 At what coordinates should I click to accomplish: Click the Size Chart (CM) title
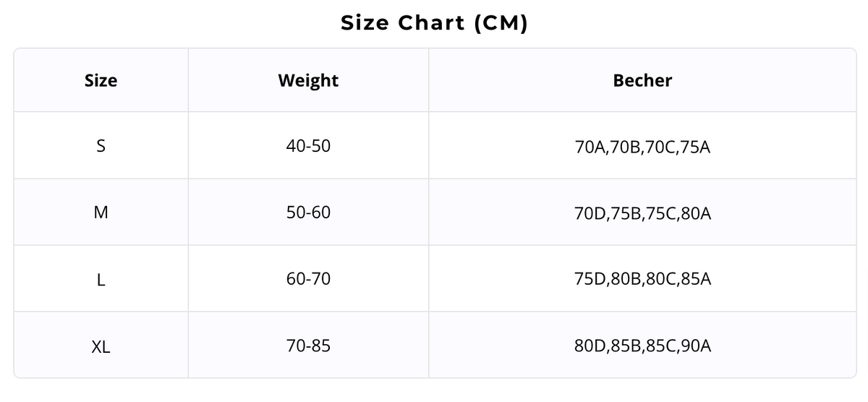(x=434, y=23)
